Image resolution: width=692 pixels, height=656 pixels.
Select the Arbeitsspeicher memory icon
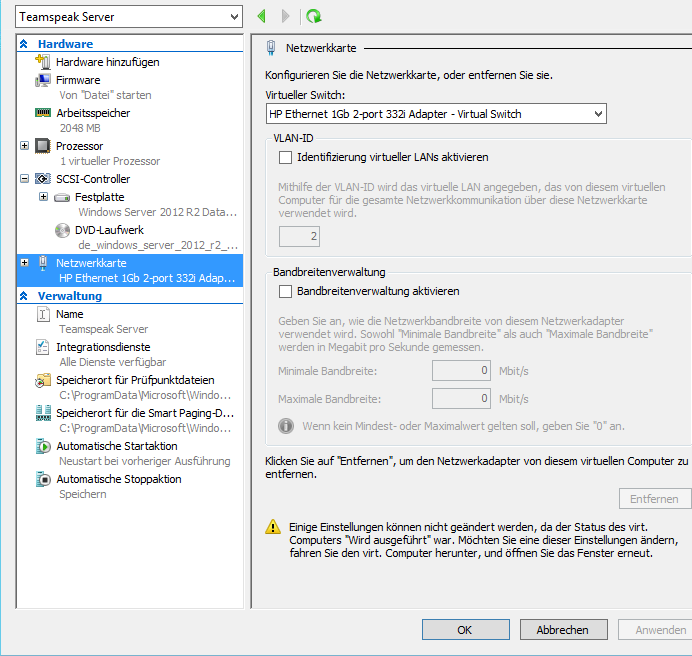pyautogui.click(x=43, y=113)
